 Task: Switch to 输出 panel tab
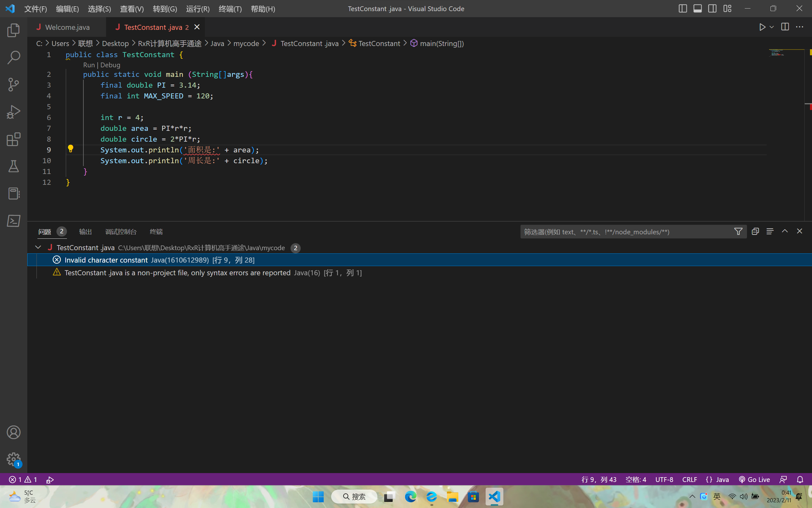(85, 231)
